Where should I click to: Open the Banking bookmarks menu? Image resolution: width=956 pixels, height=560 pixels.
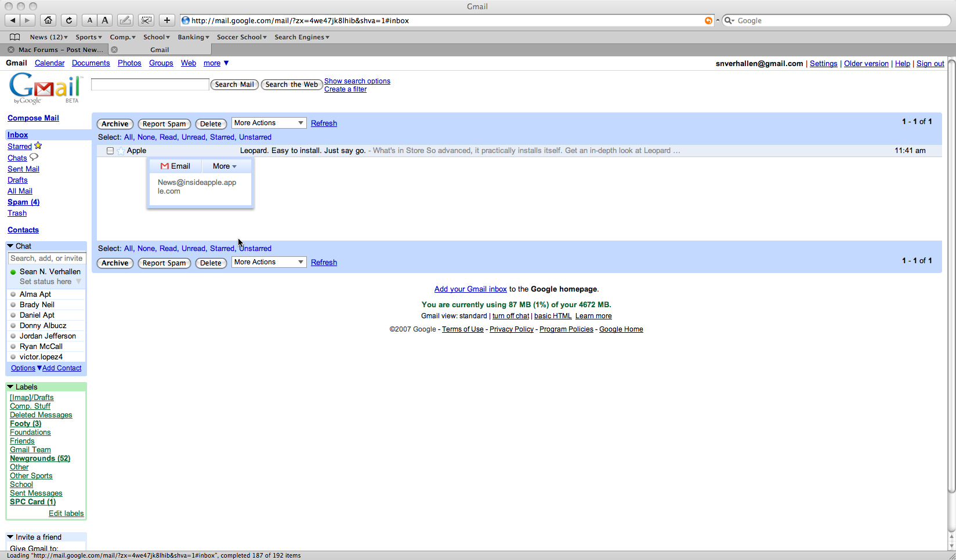[194, 37]
